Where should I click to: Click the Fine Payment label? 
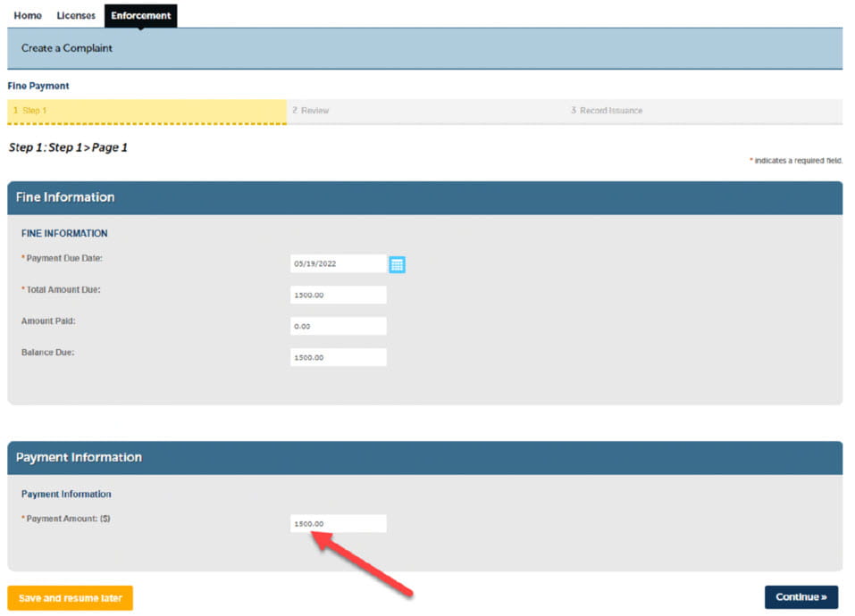[x=38, y=86]
